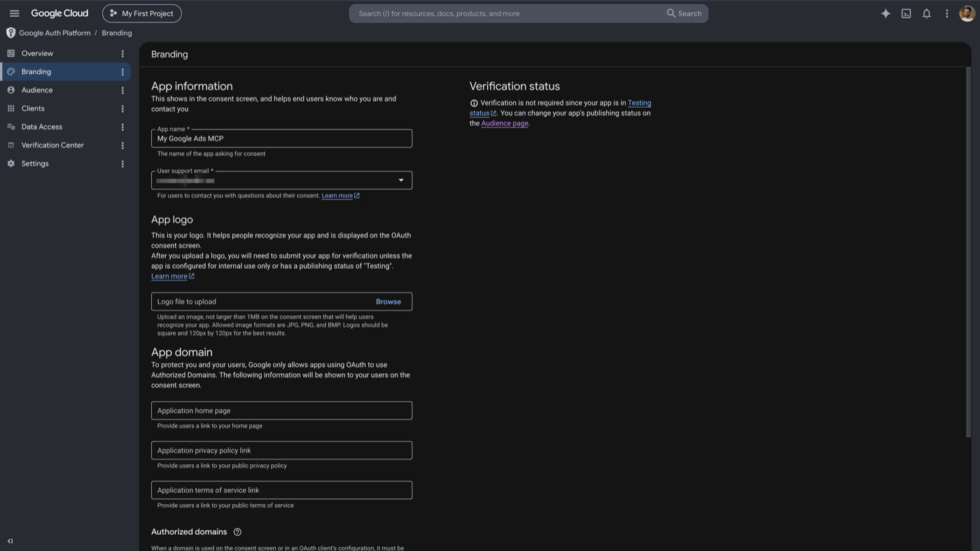Click the App information heading
The width and height of the screenshot is (980, 551).
tap(192, 86)
